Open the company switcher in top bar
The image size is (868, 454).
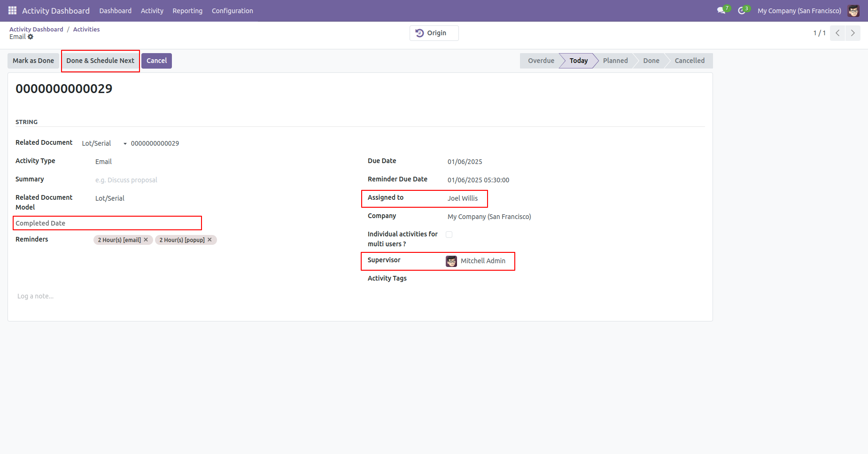pyautogui.click(x=799, y=10)
